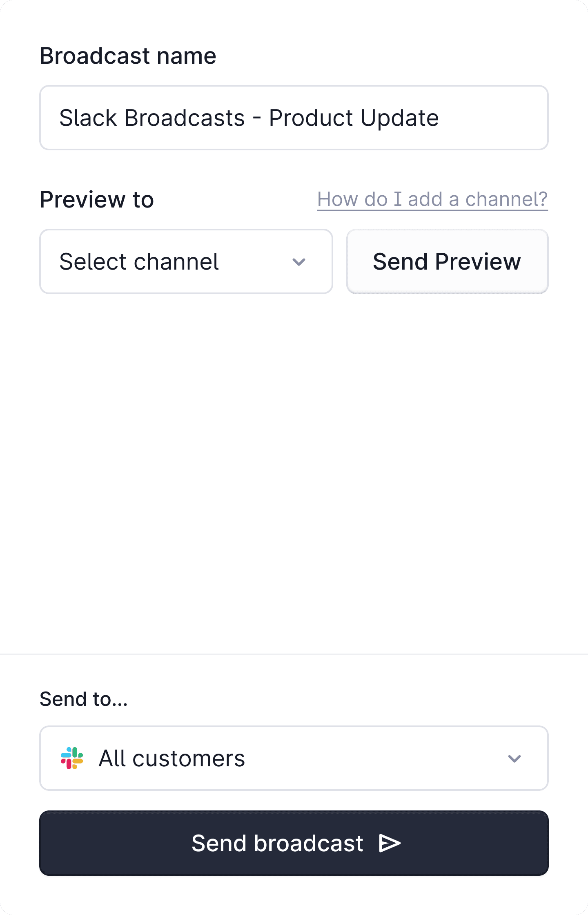588x915 pixels.
Task: Open the Select channel dropdown
Action: (186, 261)
